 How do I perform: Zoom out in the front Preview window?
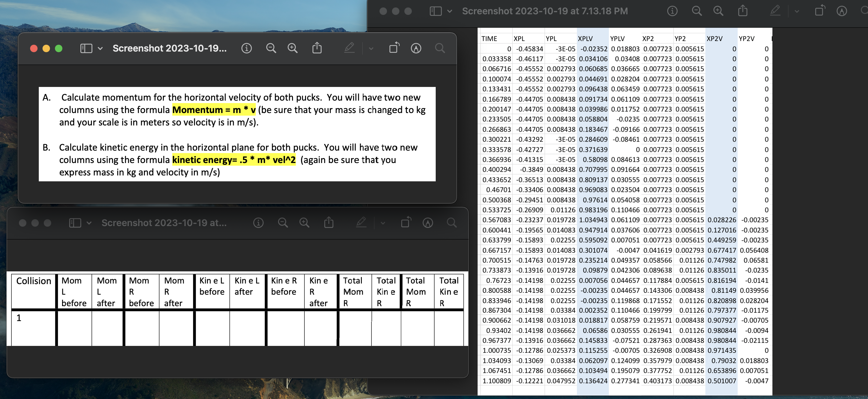271,48
